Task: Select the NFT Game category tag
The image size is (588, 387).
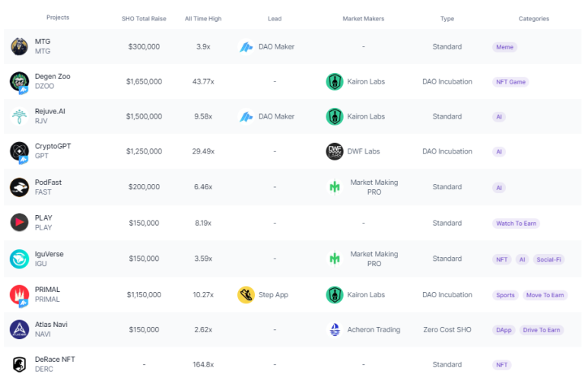Action: click(510, 82)
